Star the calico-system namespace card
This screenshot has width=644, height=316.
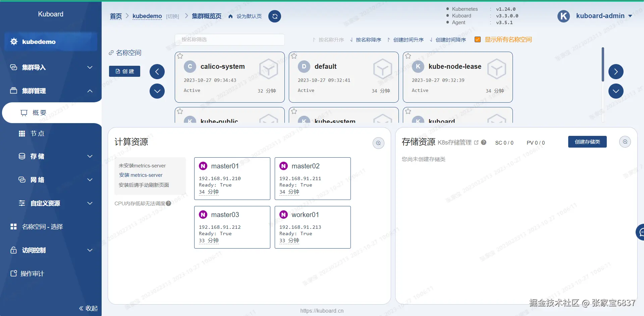coord(180,56)
